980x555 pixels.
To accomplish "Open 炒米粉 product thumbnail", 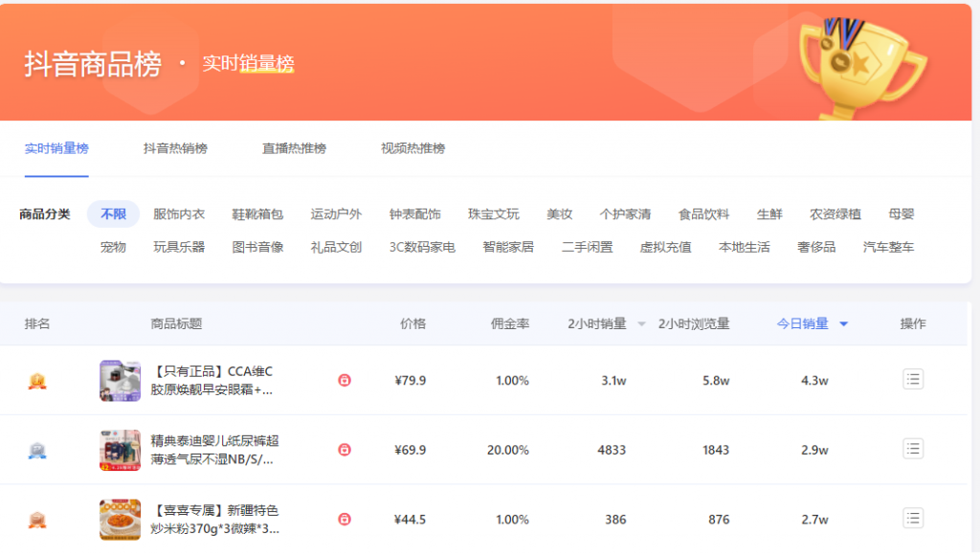I will click(120, 520).
